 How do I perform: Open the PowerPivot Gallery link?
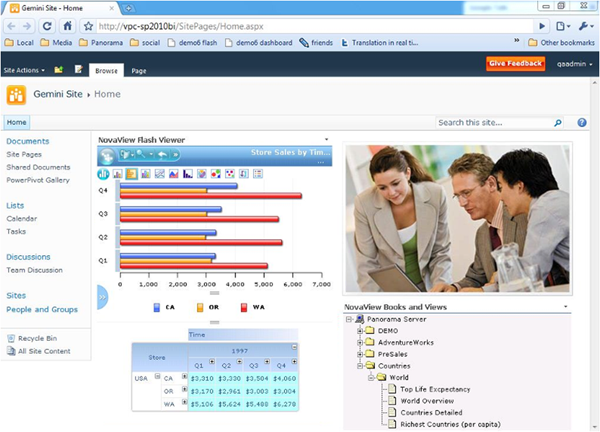(37, 181)
